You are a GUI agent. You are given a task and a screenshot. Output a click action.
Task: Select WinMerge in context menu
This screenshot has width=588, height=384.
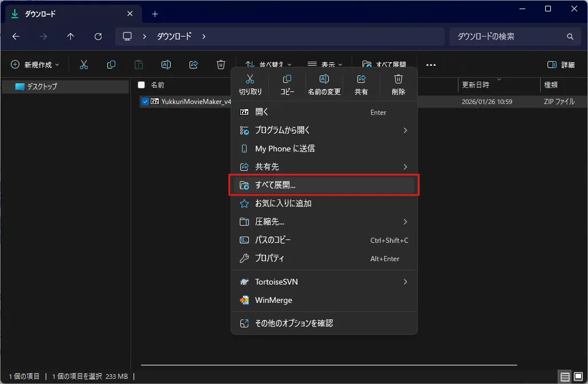coord(324,301)
